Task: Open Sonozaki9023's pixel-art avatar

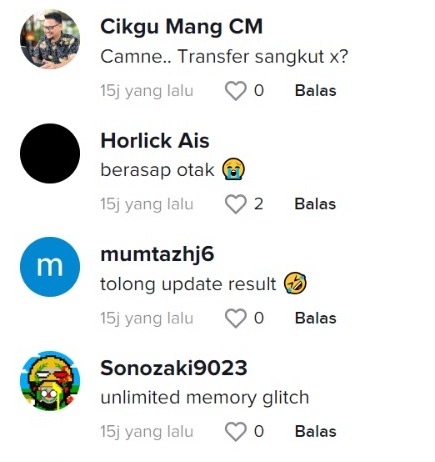Action: [50, 381]
